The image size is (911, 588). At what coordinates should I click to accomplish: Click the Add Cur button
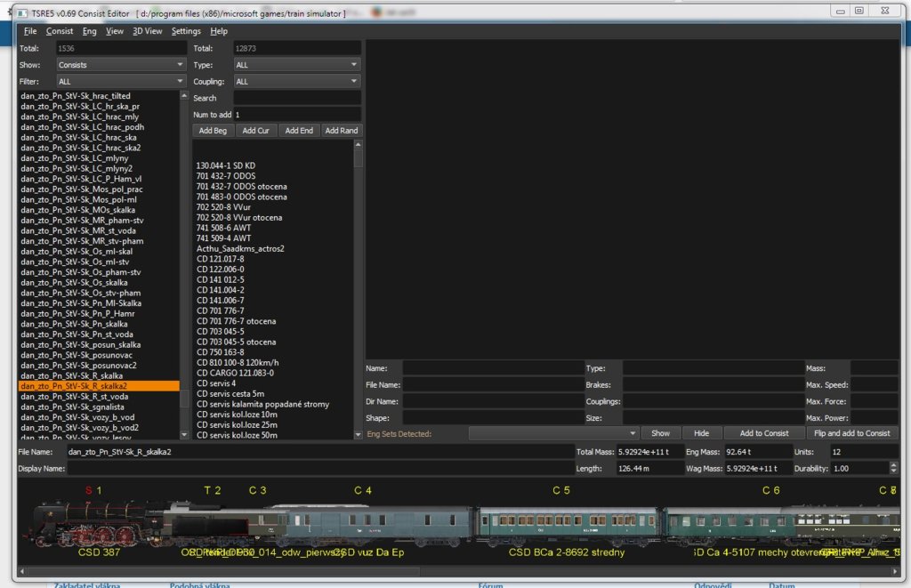coord(255,131)
